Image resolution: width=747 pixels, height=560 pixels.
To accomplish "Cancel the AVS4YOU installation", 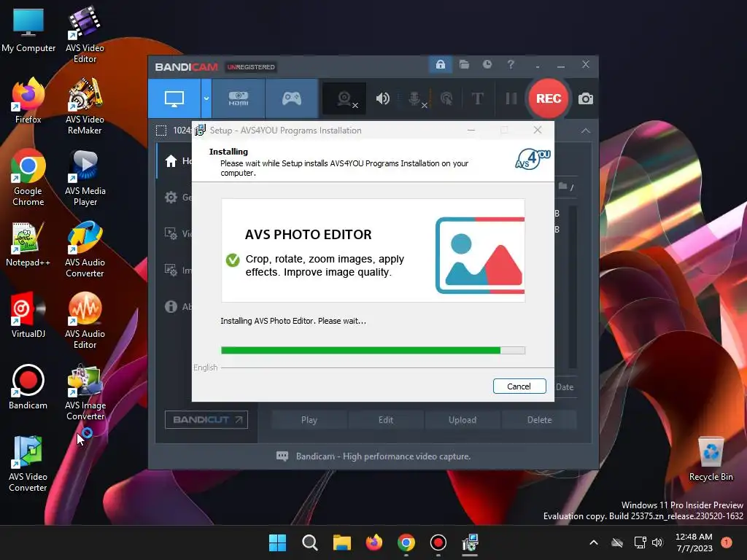I will (x=519, y=386).
